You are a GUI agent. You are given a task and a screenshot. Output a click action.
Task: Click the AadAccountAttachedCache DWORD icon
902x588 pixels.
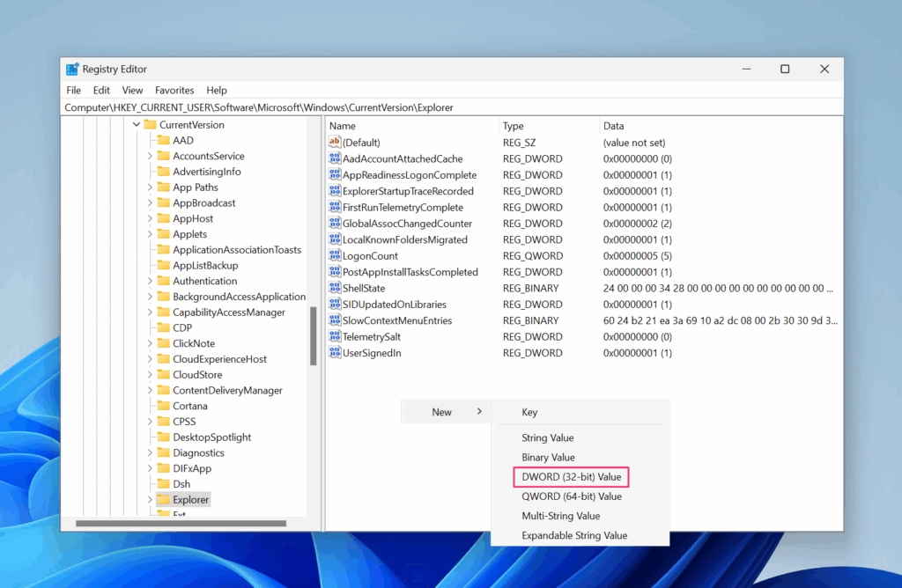[335, 158]
